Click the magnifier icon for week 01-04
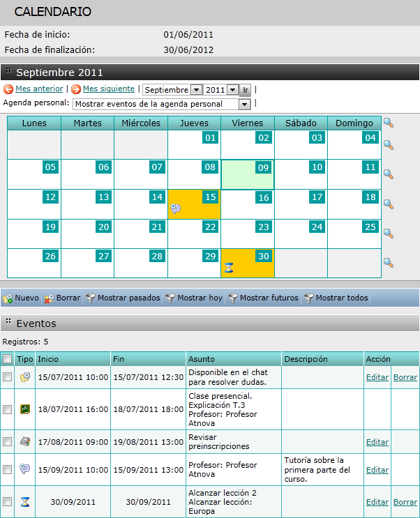 tap(389, 145)
